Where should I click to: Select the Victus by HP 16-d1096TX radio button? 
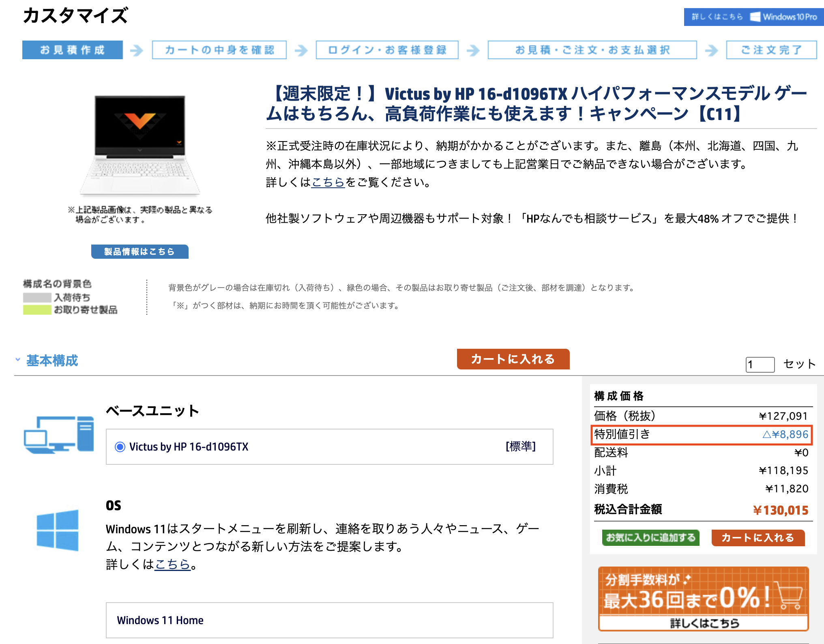point(120,447)
